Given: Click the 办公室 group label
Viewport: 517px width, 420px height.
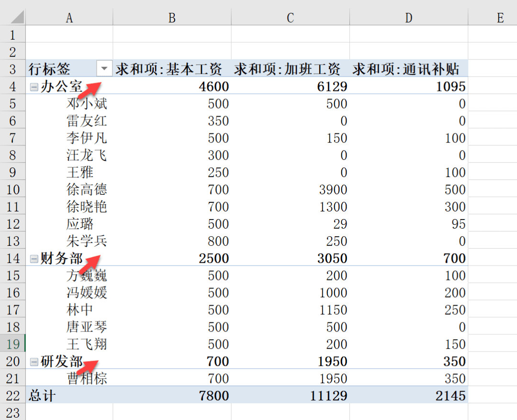Looking at the screenshot, I should (61, 87).
